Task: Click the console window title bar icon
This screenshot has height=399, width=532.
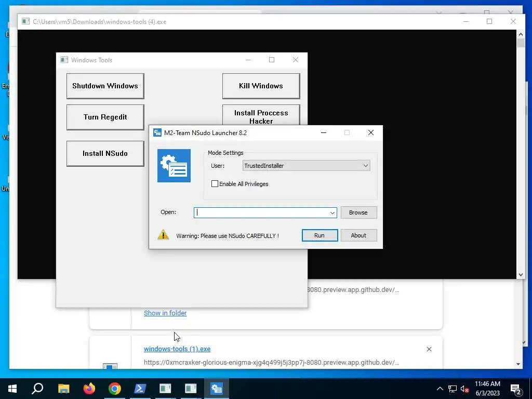Action: click(26, 22)
